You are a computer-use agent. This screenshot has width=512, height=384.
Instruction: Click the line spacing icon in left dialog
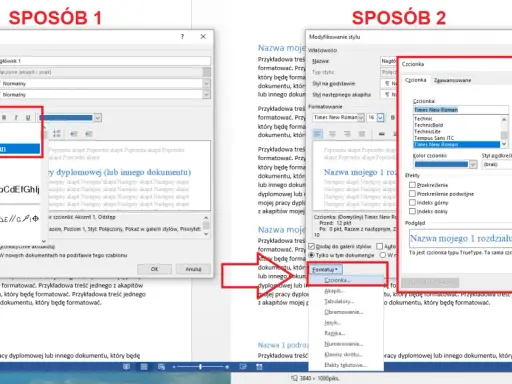click(x=57, y=134)
